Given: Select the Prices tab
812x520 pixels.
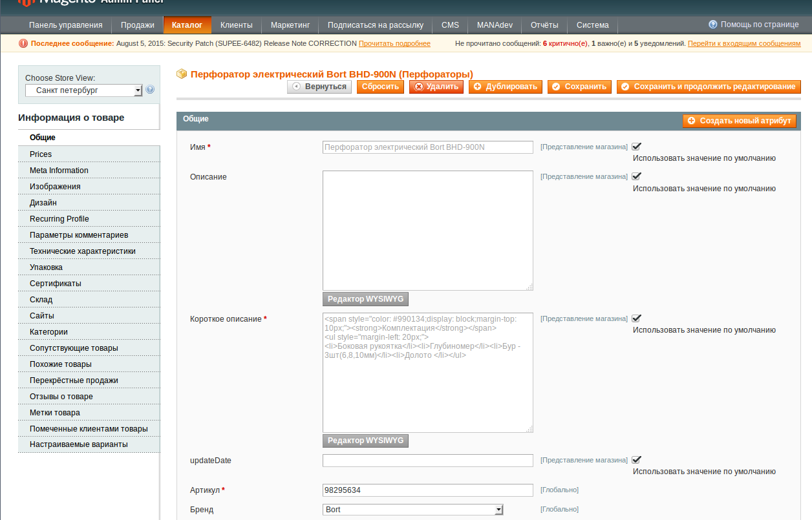Looking at the screenshot, I should [89, 154].
